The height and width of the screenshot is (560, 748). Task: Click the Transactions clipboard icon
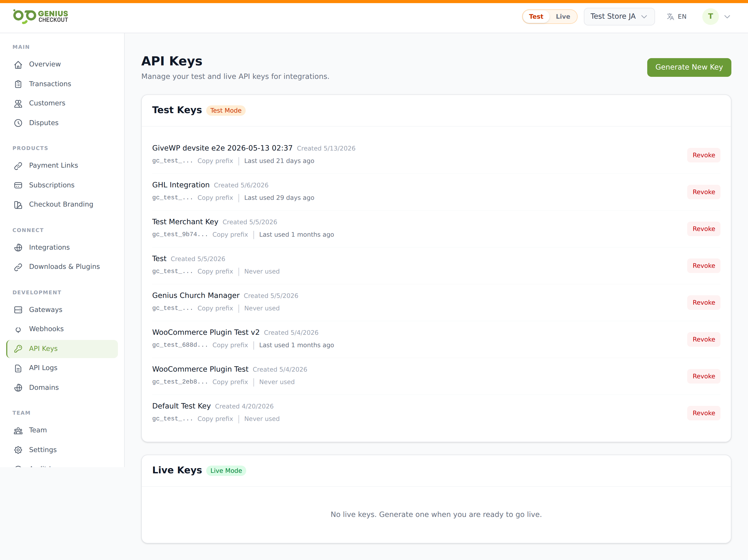tap(18, 84)
